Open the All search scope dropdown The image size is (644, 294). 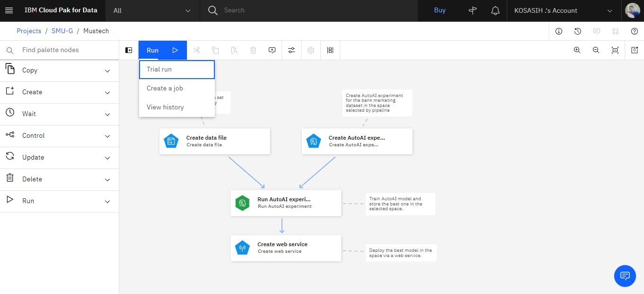152,10
